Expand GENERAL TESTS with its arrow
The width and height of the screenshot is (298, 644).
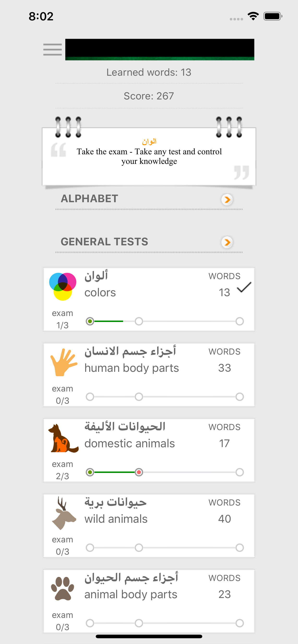(227, 242)
